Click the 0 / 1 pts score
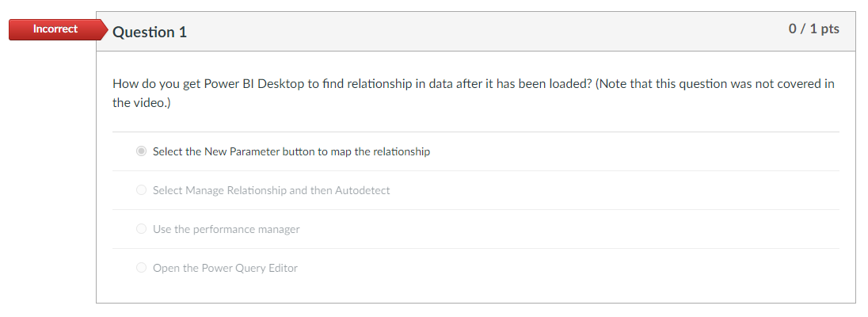The image size is (868, 317). coord(813,29)
